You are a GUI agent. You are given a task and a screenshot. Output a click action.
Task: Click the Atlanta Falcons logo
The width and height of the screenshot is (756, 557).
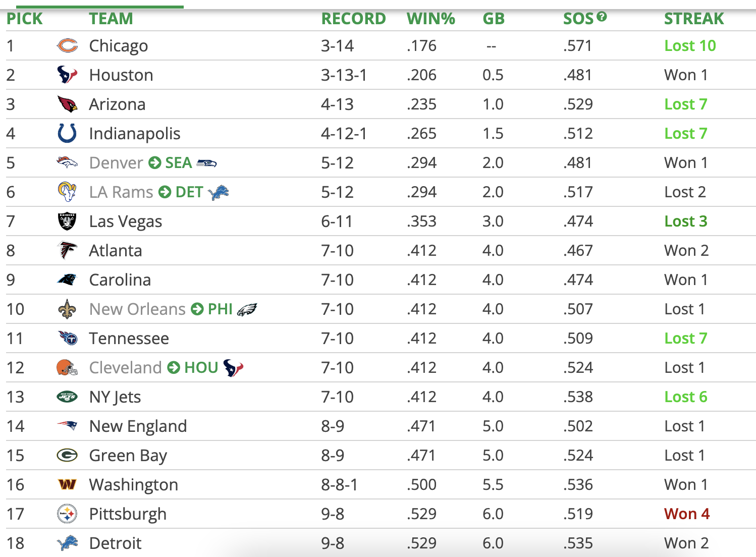pyautogui.click(x=67, y=250)
